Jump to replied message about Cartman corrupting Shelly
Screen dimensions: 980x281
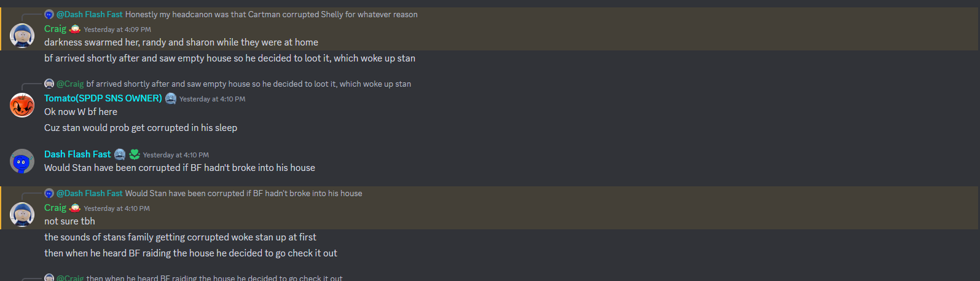click(271, 14)
